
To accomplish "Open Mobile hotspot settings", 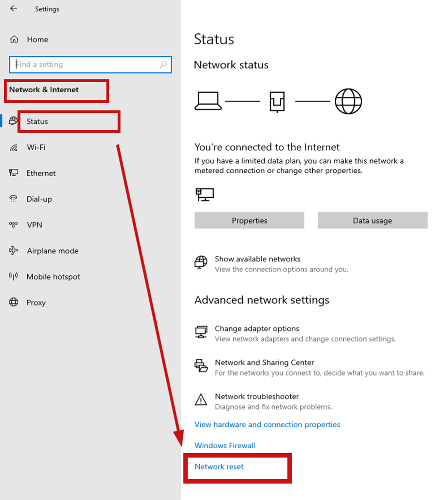I will point(53,277).
